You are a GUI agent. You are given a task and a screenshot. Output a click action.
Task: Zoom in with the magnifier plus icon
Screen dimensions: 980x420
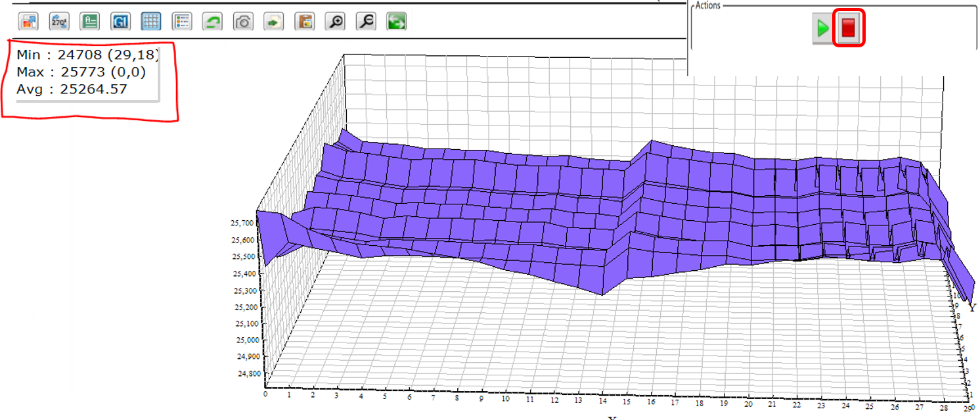(336, 21)
